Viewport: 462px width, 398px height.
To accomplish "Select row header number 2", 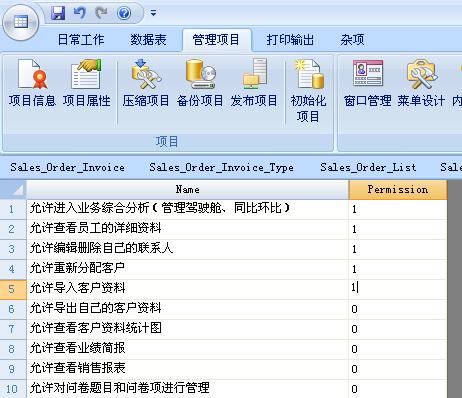I will pyautogui.click(x=13, y=229).
